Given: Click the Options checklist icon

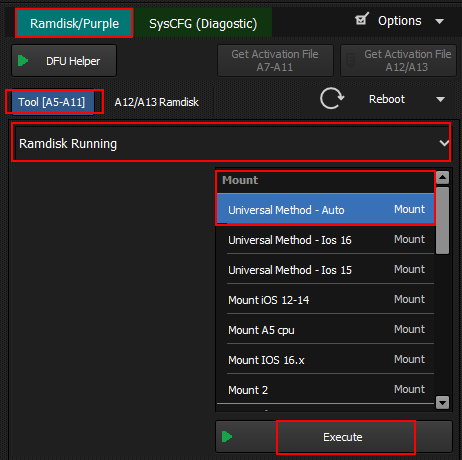Looking at the screenshot, I should click(x=362, y=19).
